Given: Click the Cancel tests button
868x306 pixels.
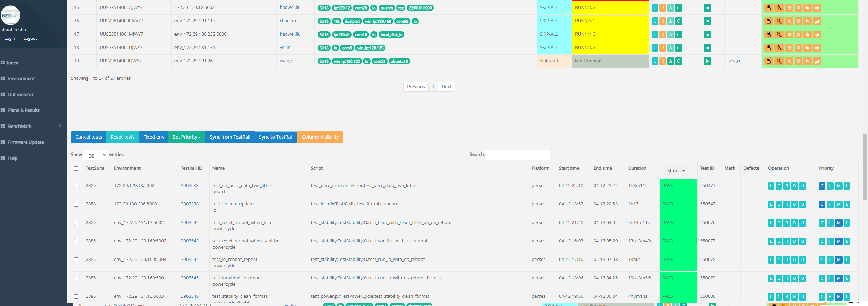Looking at the screenshot, I should point(89,137).
